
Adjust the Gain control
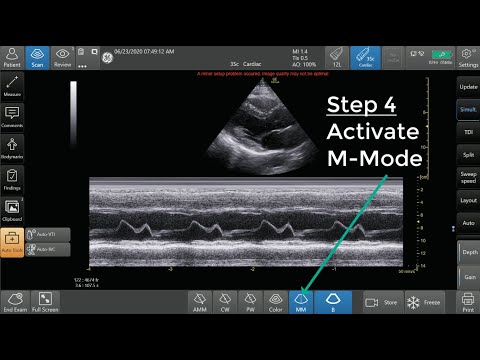tap(469, 277)
